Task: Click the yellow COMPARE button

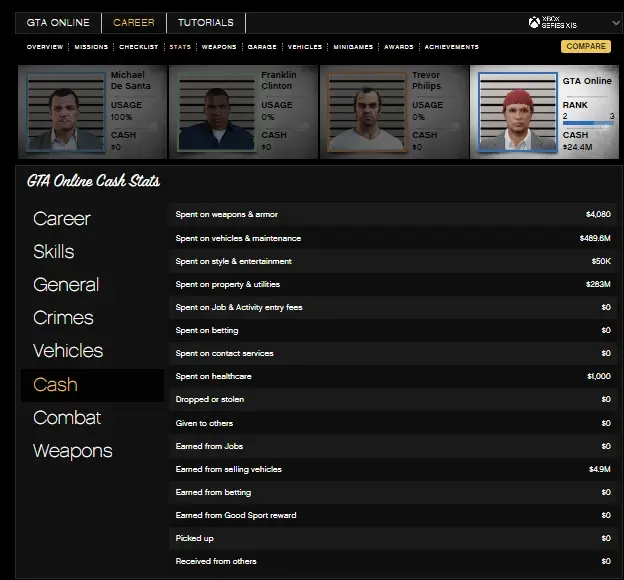Action: coord(586,46)
